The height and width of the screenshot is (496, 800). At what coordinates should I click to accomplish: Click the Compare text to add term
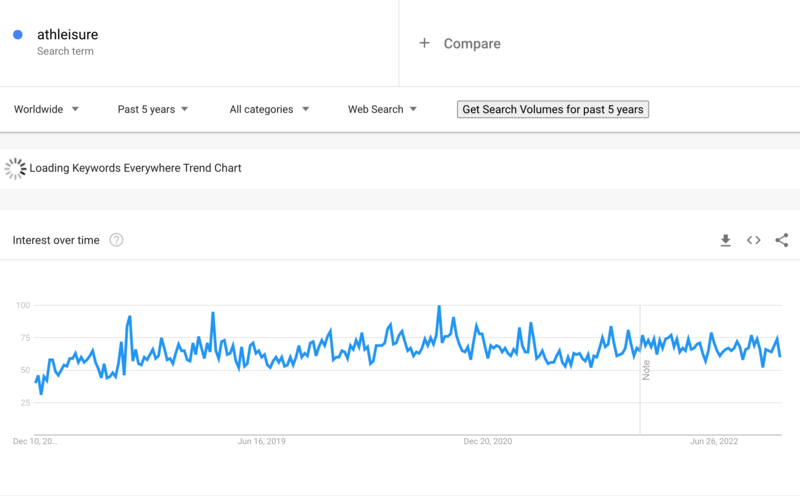pyautogui.click(x=472, y=43)
